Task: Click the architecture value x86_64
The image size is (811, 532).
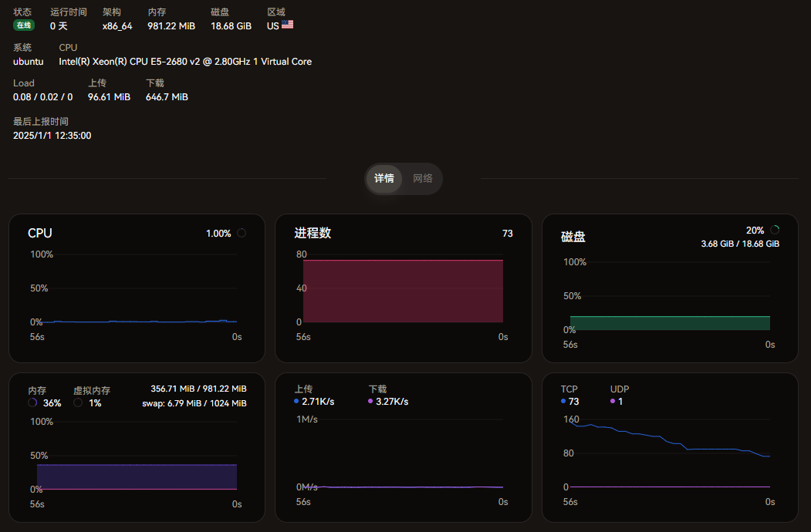Action: click(117, 26)
